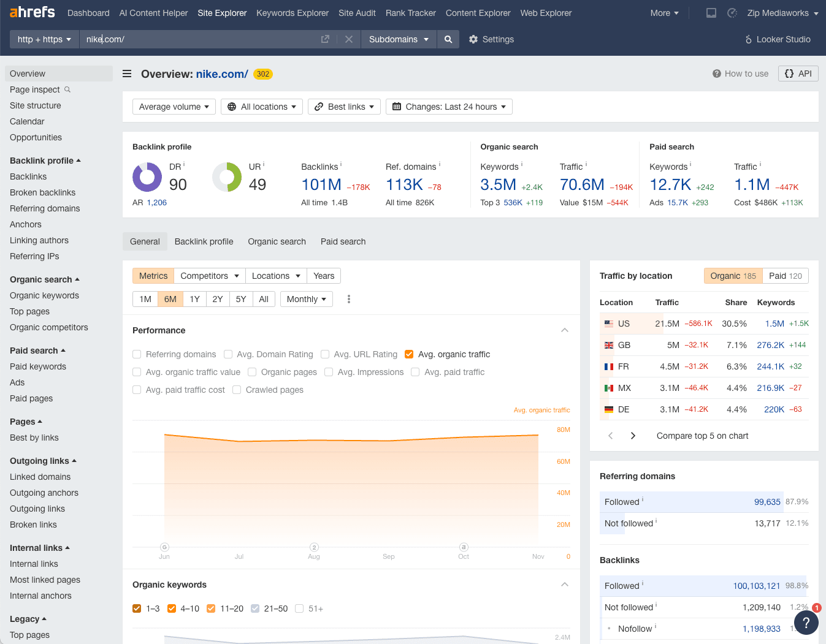Image resolution: width=826 pixels, height=644 pixels.
Task: Enable Crawled pages checkbox
Action: [237, 390]
